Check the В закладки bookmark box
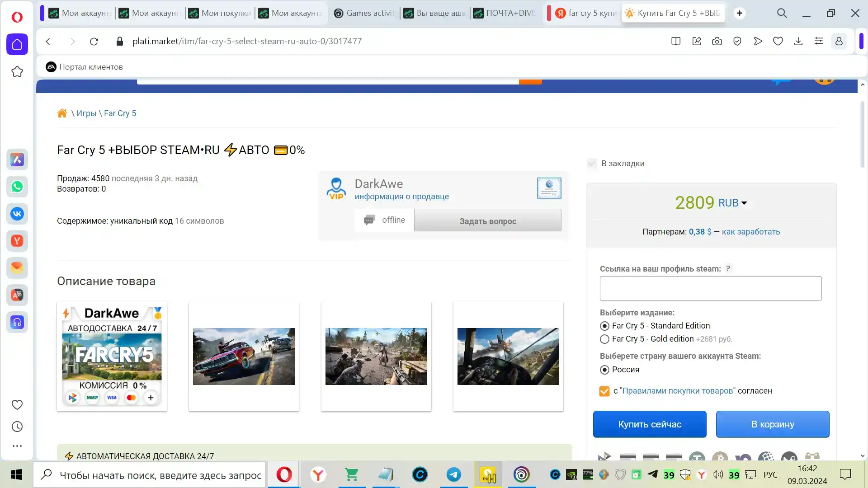This screenshot has width=868, height=488. 592,164
